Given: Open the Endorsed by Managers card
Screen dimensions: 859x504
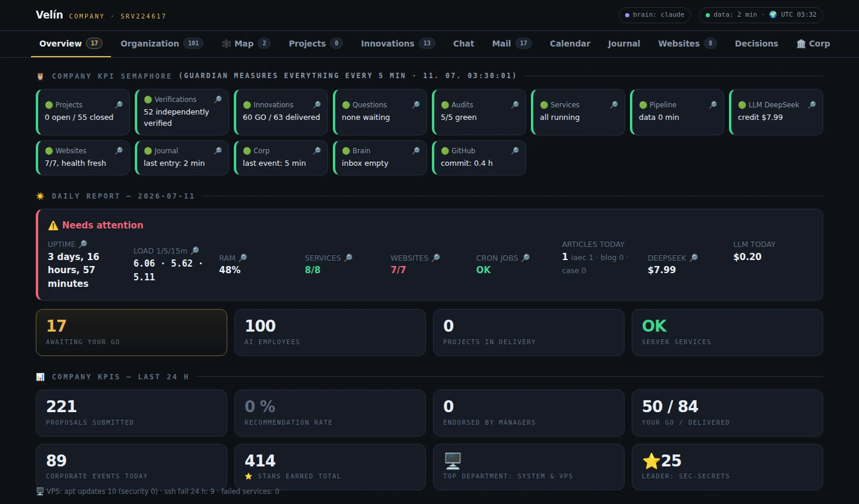Looking at the screenshot, I should coord(529,413).
